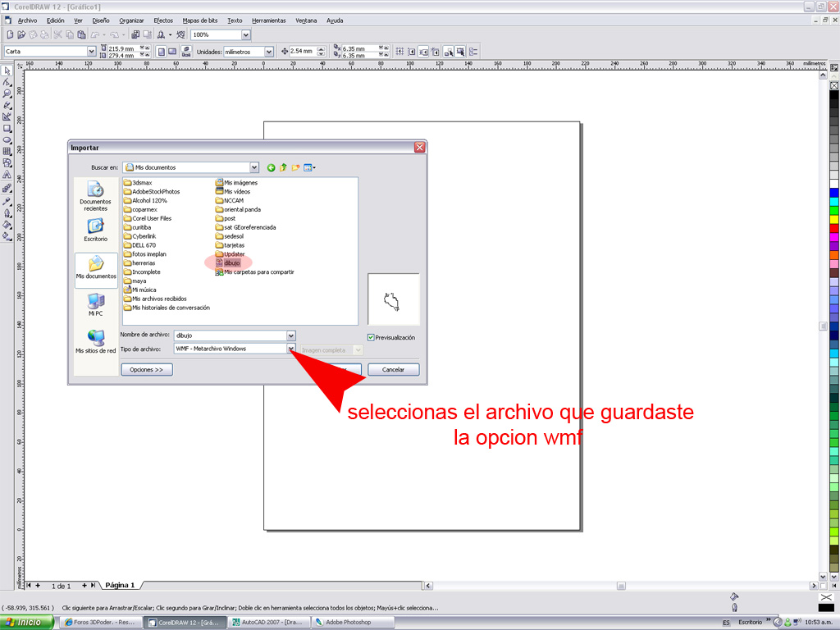Open the Tipo de archivo dropdown
Image resolution: width=840 pixels, height=630 pixels.
coord(291,349)
